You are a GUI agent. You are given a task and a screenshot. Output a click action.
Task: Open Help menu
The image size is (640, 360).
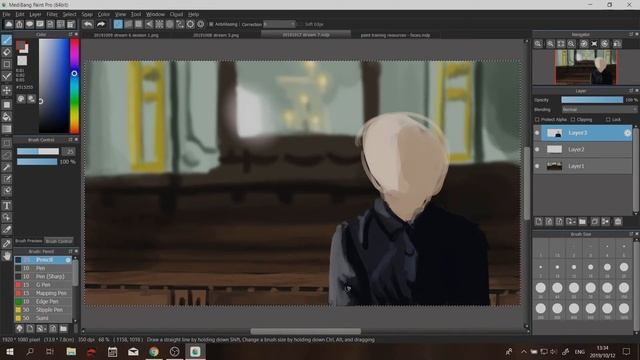click(193, 14)
